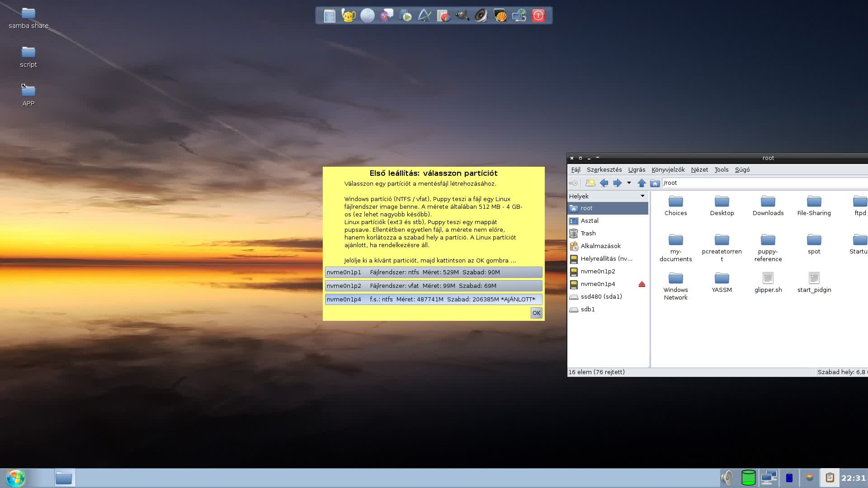Screen dimensions: 868x488
Task: Click OK in the partition dialog
Action: (x=536, y=313)
